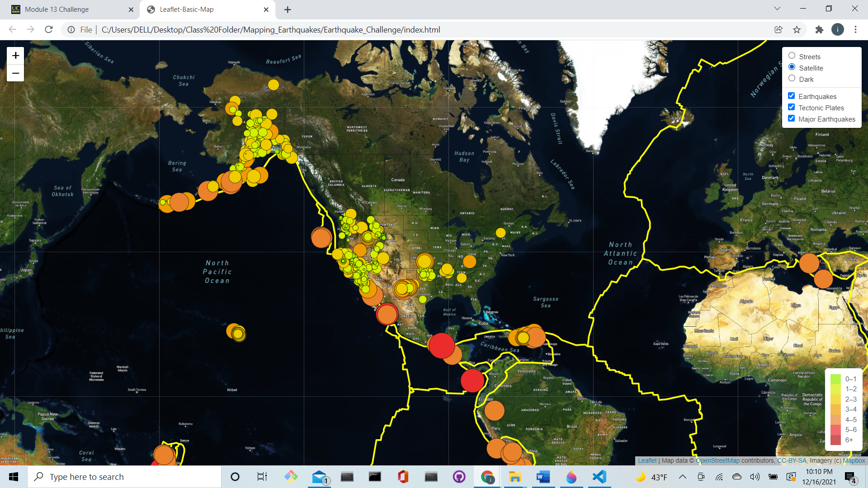Open the Mail app on taskbar

point(319,477)
